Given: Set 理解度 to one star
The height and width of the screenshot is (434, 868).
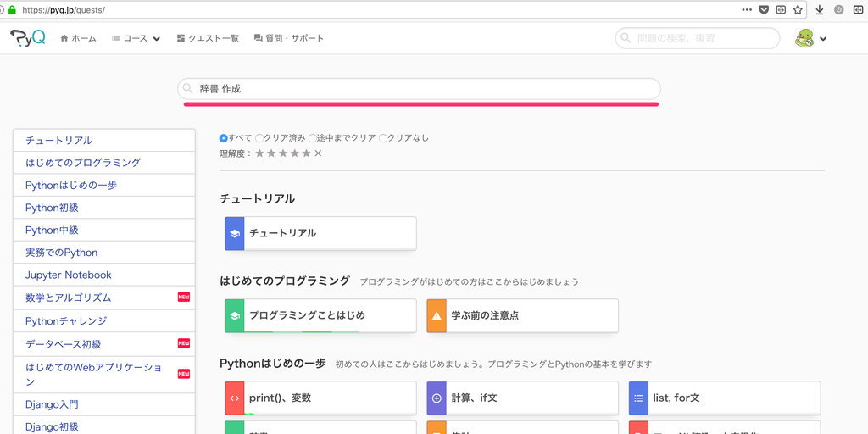Looking at the screenshot, I should (x=259, y=153).
